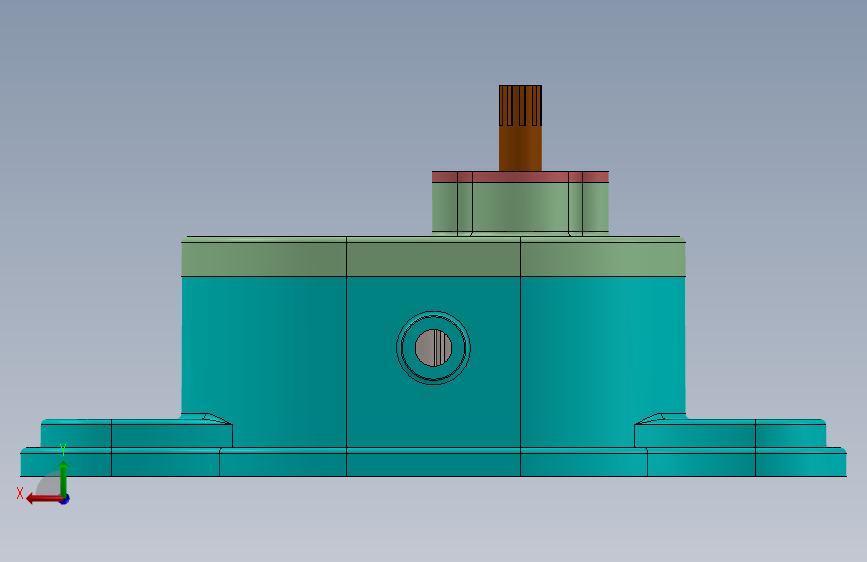
Task: Select the small green cylindrical boss
Action: coord(520,207)
